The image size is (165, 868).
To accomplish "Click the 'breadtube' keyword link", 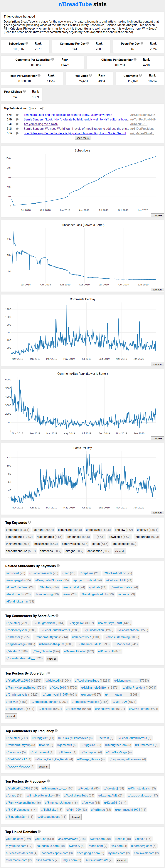I will [12, 530].
